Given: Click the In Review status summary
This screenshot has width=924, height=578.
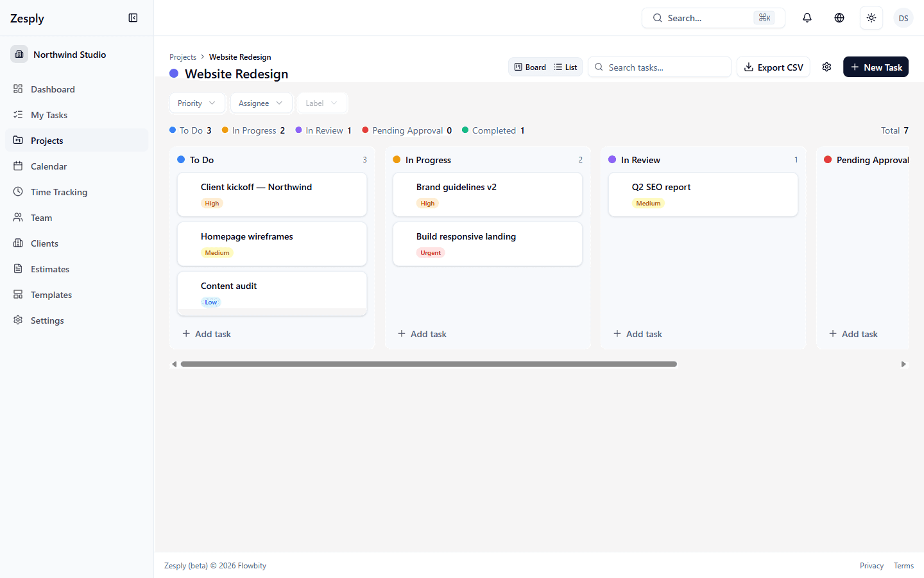Looking at the screenshot, I should (x=323, y=130).
